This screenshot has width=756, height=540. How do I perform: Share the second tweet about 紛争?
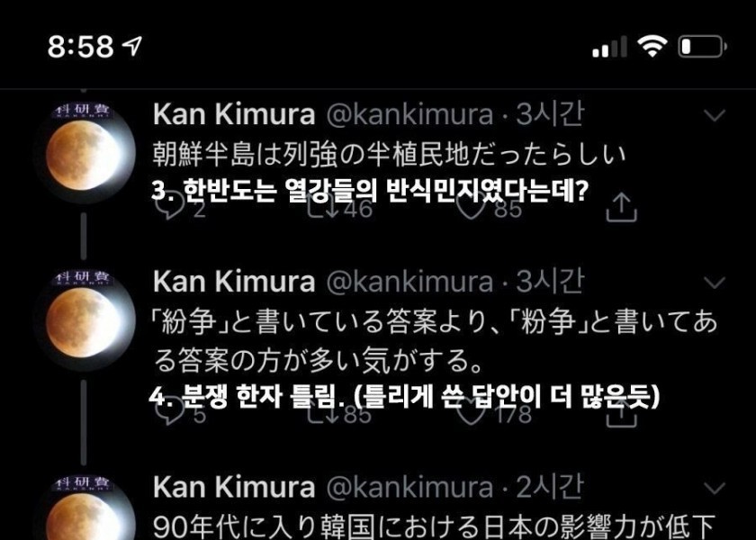click(x=622, y=414)
